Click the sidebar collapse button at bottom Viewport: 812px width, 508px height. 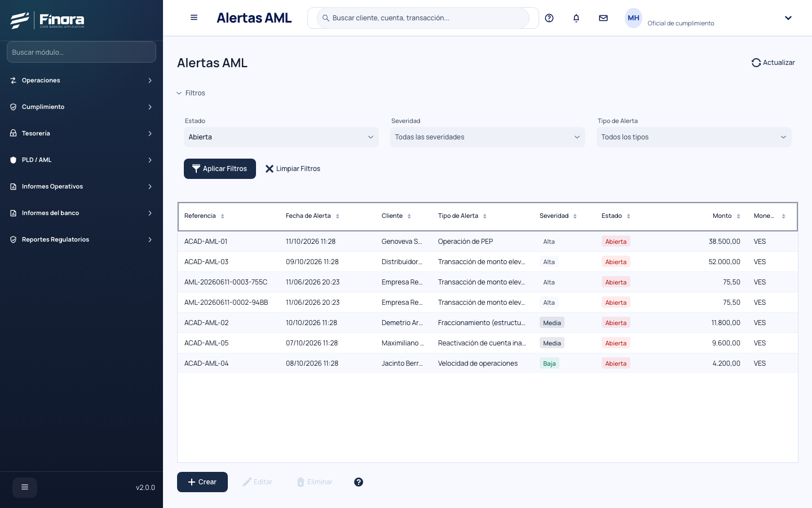(25, 487)
